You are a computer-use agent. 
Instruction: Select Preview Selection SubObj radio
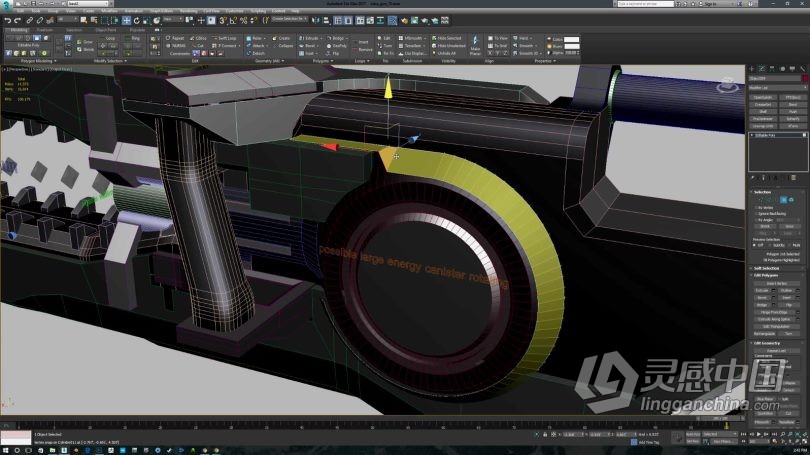[770, 245]
